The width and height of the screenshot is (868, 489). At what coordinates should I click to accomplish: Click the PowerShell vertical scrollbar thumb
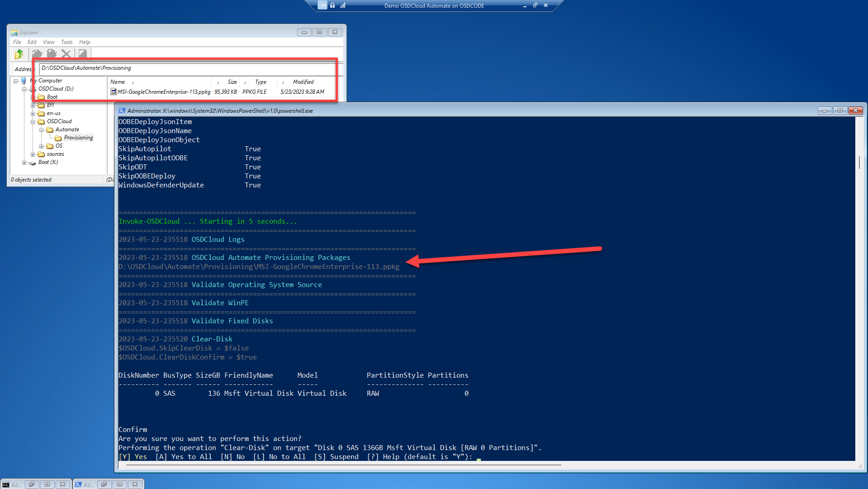(859, 162)
